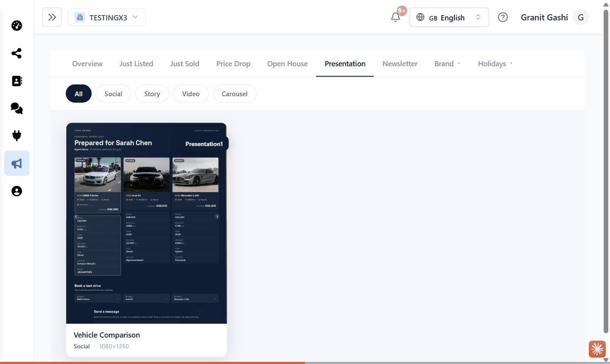
Task: Open the TESTINGX3 workspace dropdown
Action: [x=107, y=17]
